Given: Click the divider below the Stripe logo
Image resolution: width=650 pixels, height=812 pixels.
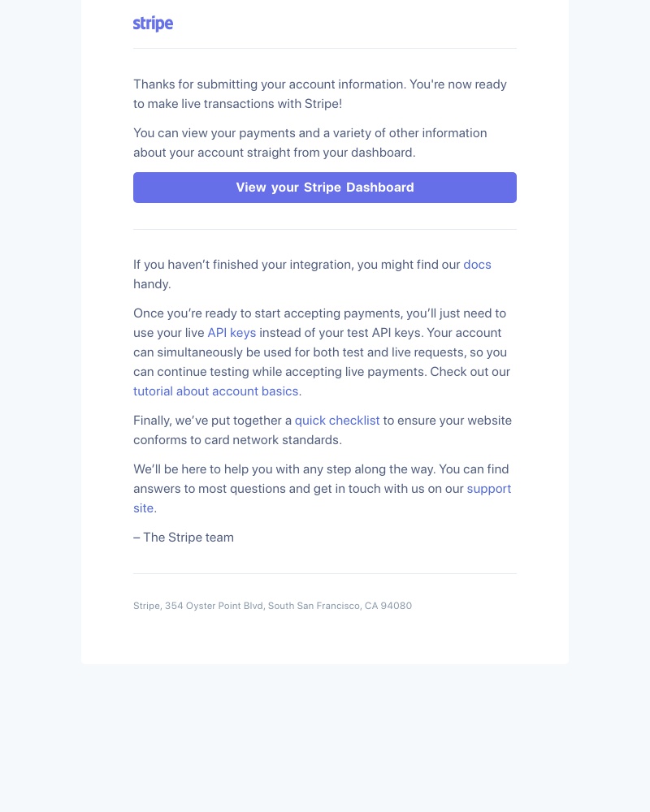Looking at the screenshot, I should [x=325, y=48].
